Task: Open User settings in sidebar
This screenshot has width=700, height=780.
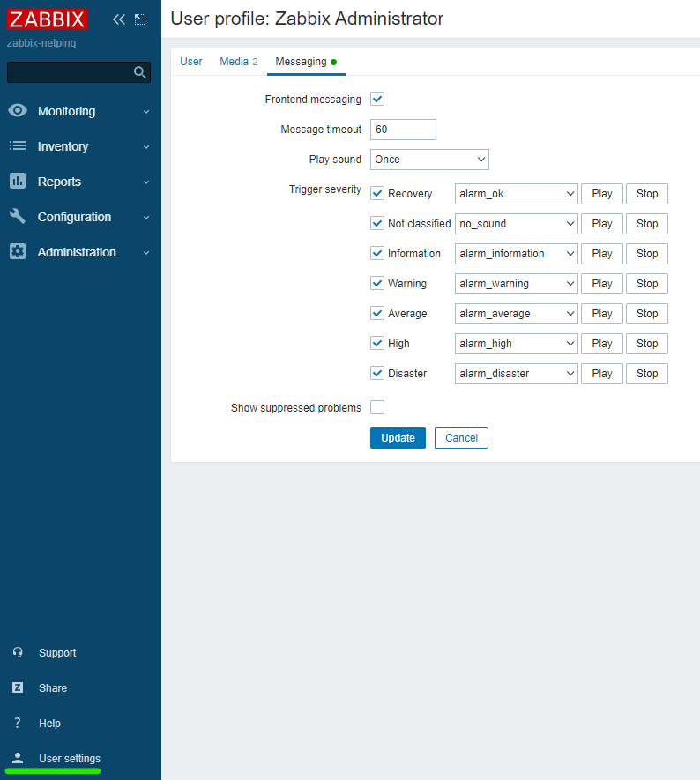Action: pos(69,759)
